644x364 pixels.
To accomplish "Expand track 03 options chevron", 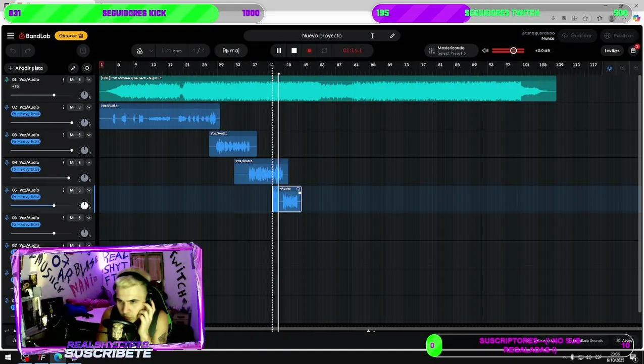I will [x=89, y=134].
